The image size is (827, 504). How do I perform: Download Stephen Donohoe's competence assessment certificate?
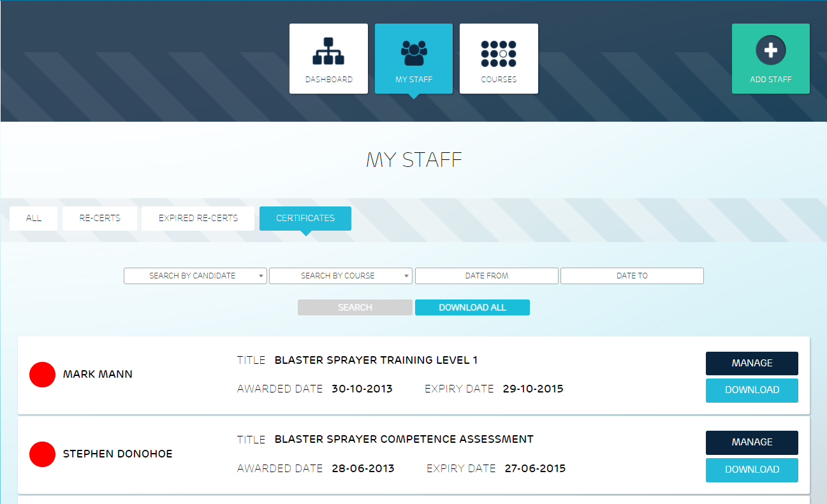(752, 470)
